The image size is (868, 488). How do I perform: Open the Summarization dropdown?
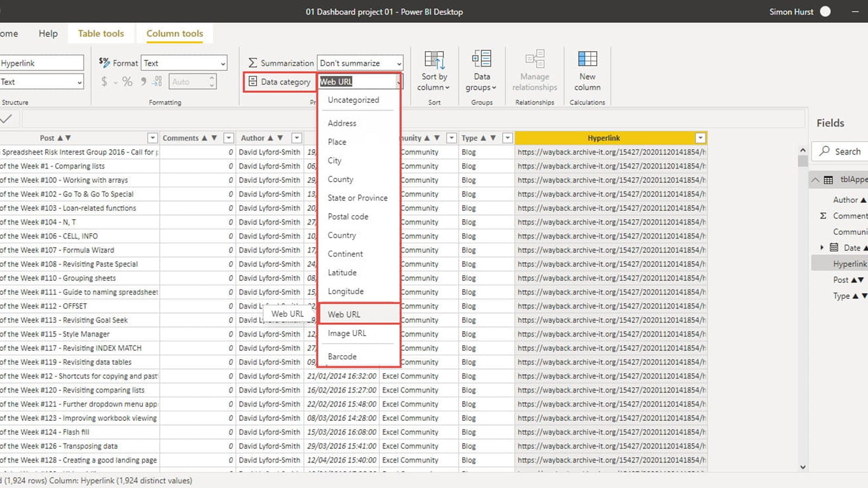pyautogui.click(x=360, y=63)
